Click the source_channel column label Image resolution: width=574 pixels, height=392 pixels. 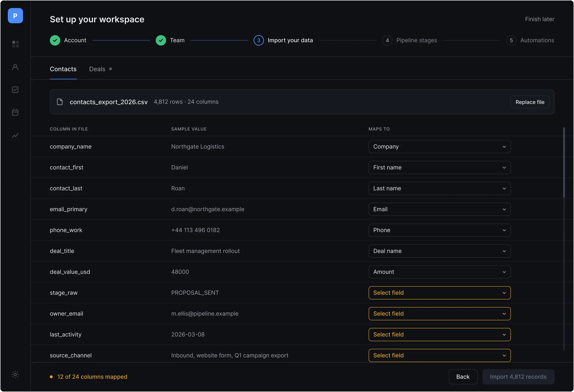pos(71,356)
